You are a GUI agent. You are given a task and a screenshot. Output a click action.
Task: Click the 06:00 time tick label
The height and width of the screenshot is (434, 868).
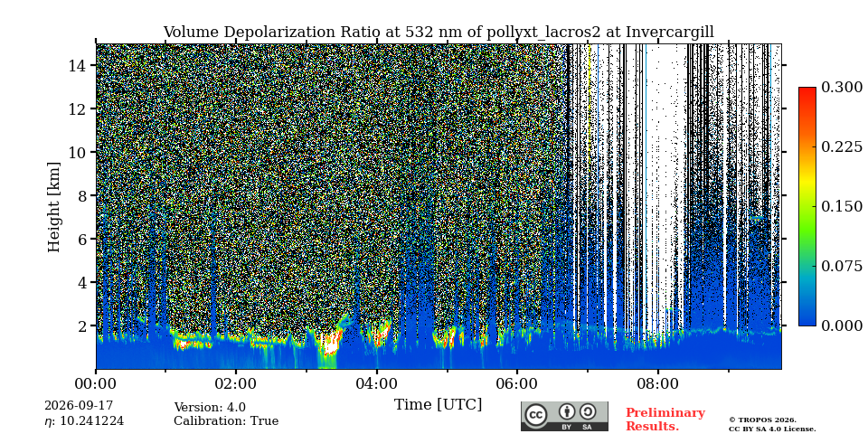pyautogui.click(x=517, y=384)
